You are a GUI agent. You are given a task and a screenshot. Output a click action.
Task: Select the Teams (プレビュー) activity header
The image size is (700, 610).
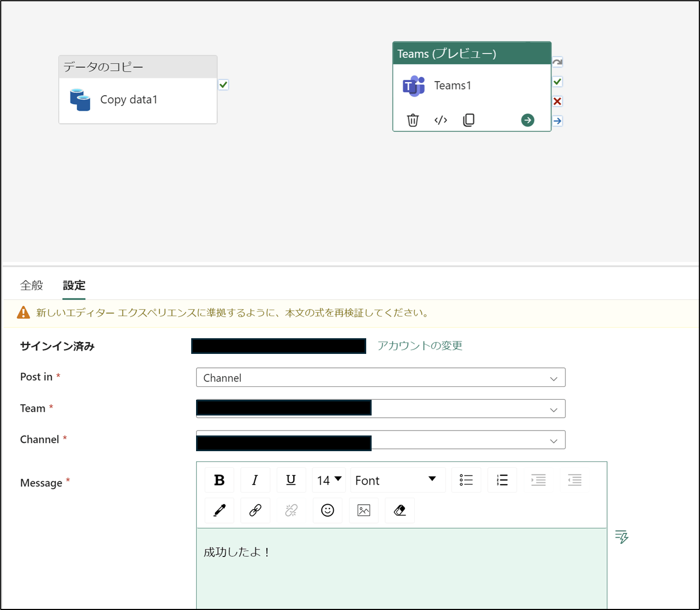[x=472, y=53]
